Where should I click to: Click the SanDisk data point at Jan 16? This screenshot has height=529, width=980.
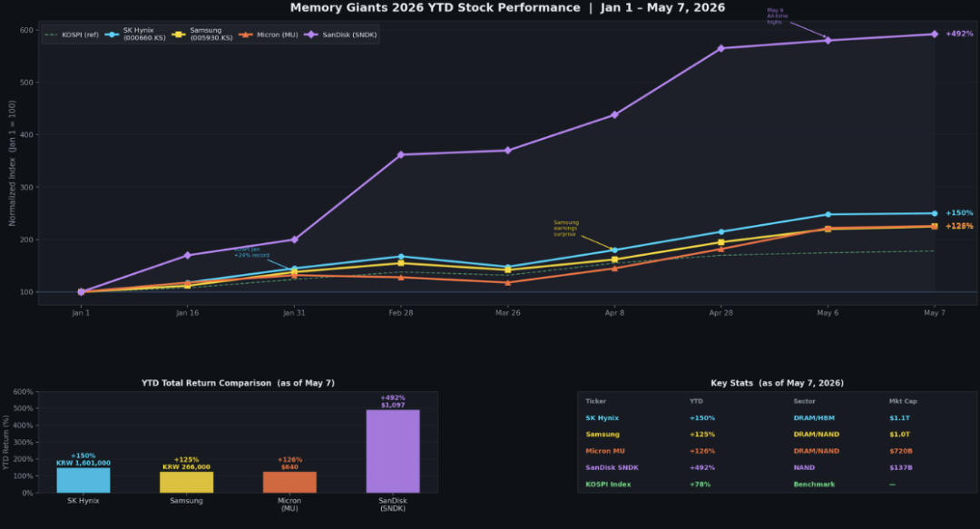188,255
